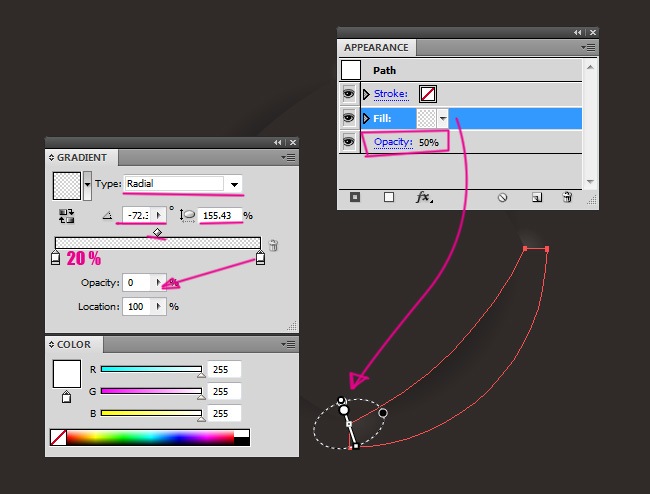Screen dimensions: 650x494
Task: Click the gradient stop icon under color preview
Action: pyautogui.click(x=66, y=397)
